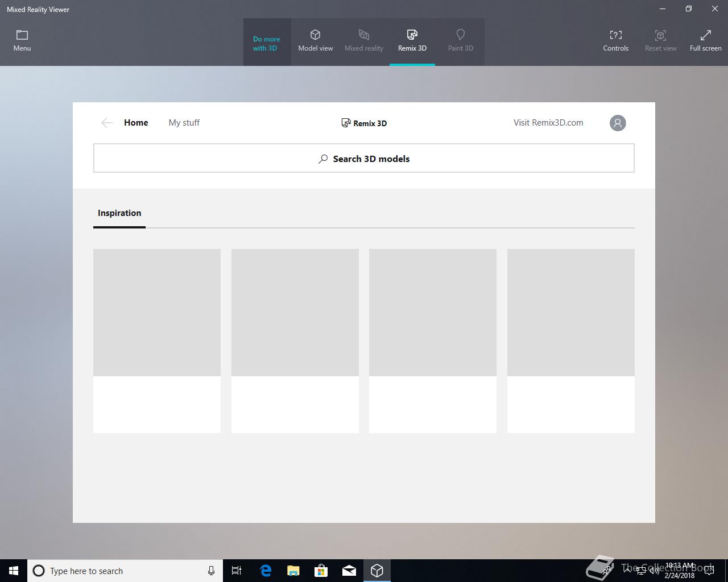Minimize the Mixed Reality Viewer window
Screen dimensions: 728x582
(x=663, y=9)
